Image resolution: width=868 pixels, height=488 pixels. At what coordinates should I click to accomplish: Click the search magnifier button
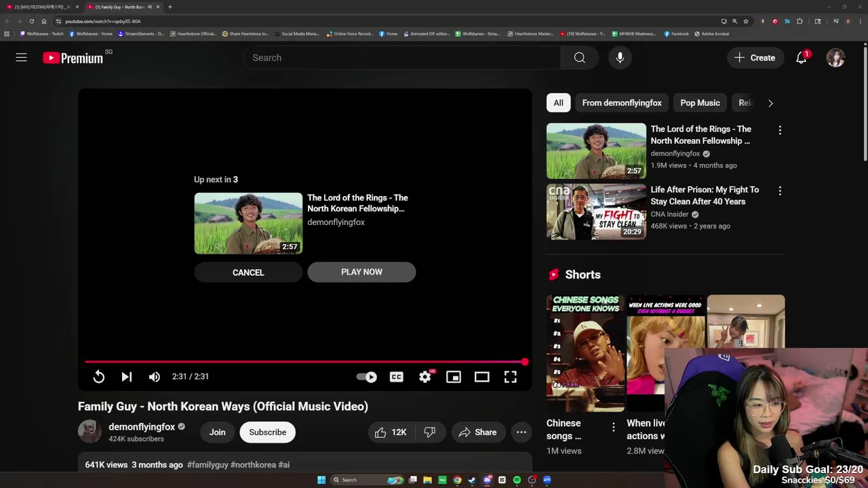click(579, 58)
